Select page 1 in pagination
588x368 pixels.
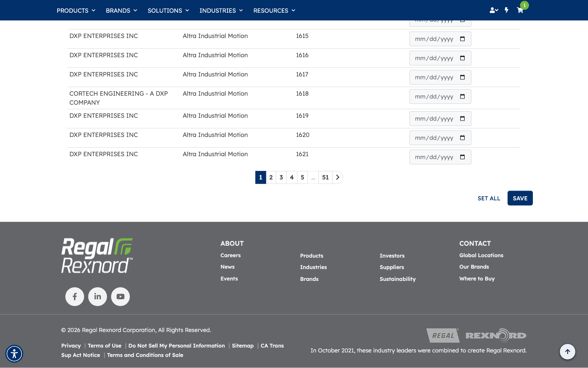[261, 177]
